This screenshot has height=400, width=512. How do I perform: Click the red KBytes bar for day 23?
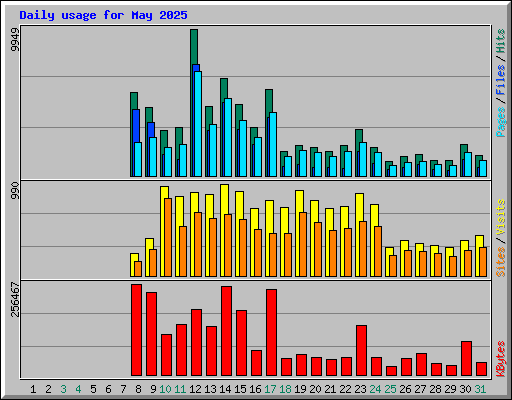[361, 351]
